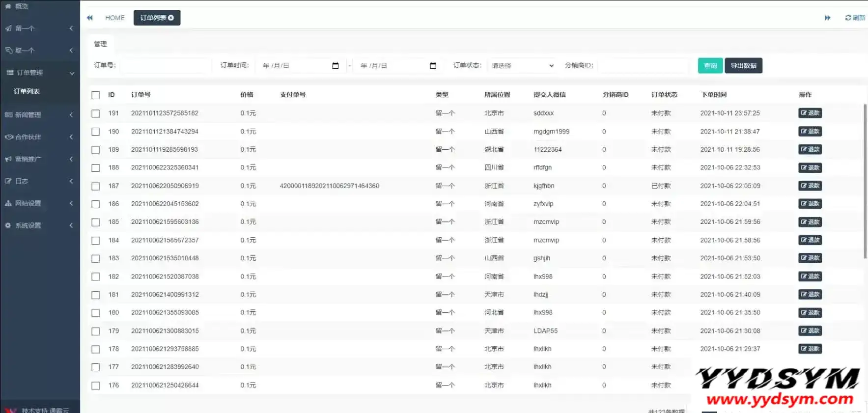Collapse the 订单管理 menu chevron

point(72,73)
